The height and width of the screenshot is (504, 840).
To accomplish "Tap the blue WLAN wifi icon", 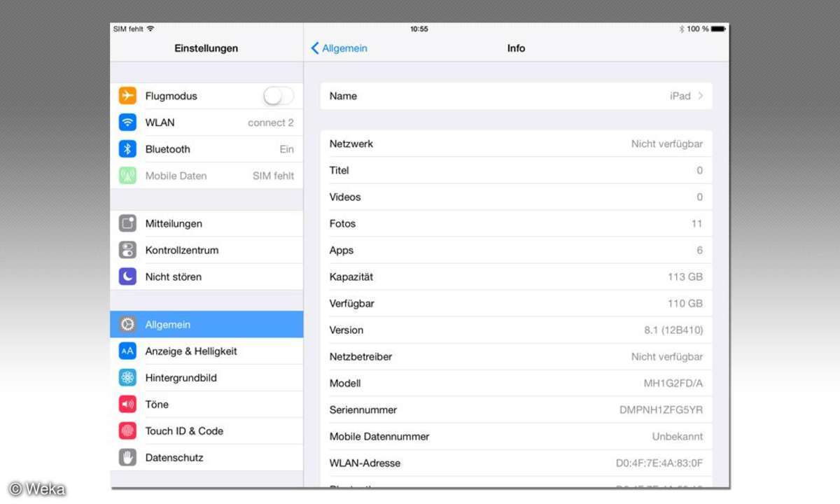I will (127, 122).
